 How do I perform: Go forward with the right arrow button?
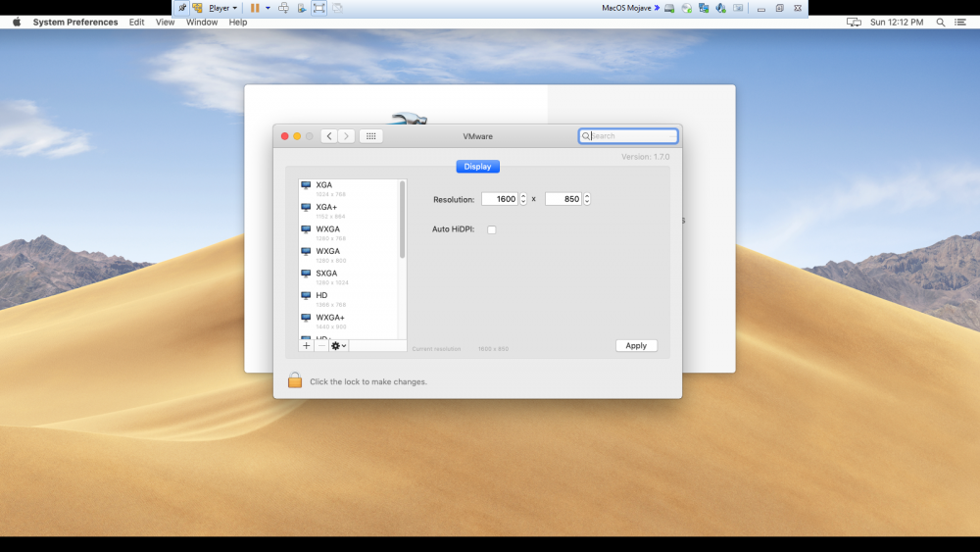(346, 135)
